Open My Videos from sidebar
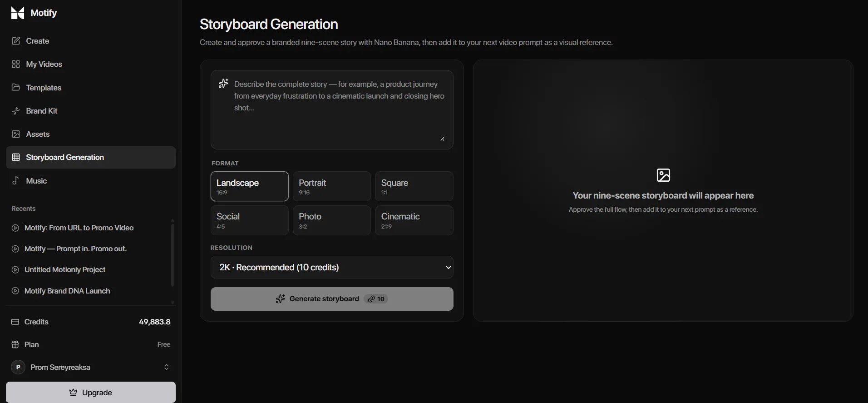 coord(91,64)
